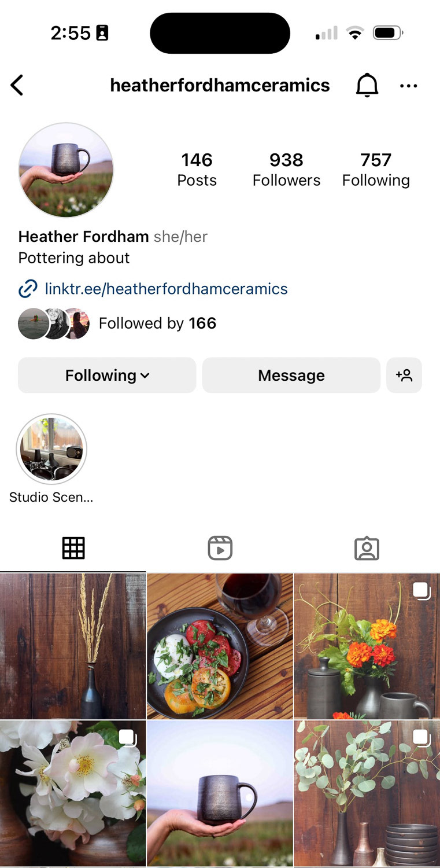This screenshot has width=440, height=868.
Task: Switch to the tagged photos tab
Action: pos(367,547)
